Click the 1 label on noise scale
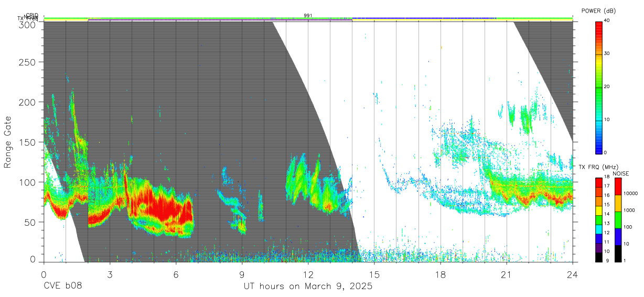The image size is (644, 297). (625, 260)
